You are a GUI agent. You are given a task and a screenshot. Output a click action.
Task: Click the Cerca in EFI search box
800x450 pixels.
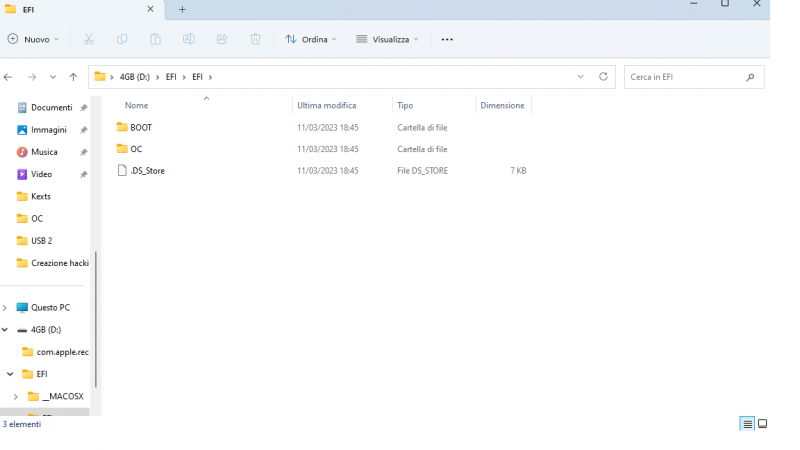click(685, 77)
